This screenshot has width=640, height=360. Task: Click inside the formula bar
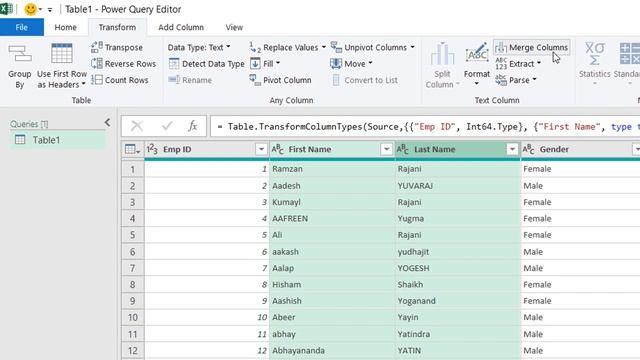pos(424,127)
